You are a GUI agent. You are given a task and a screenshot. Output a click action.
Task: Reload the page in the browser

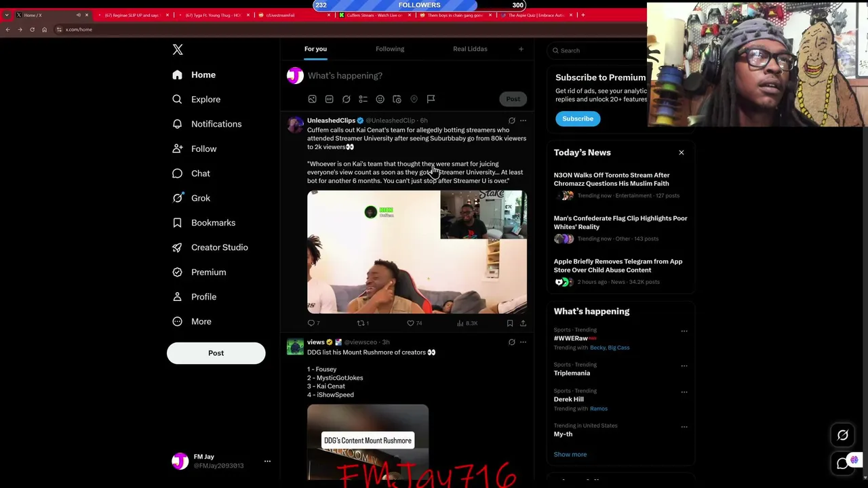[x=32, y=29]
